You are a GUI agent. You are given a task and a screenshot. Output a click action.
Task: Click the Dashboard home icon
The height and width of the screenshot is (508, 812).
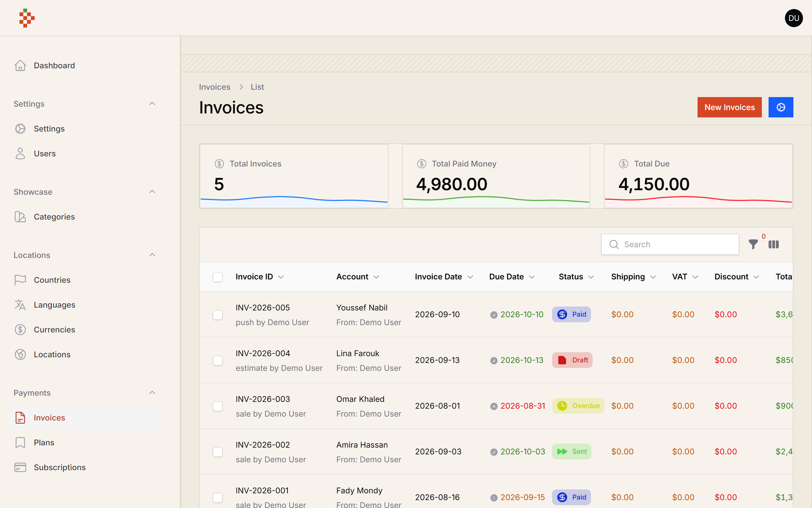[x=20, y=65]
